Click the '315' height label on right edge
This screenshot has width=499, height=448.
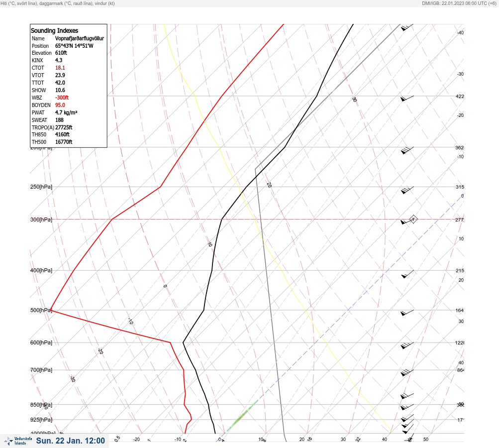[460, 187]
